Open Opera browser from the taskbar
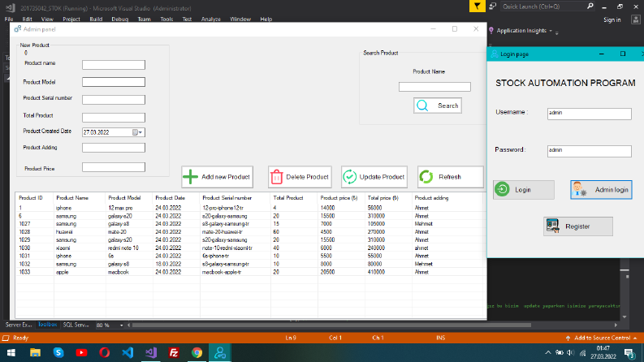This screenshot has width=644, height=362. coord(104,352)
